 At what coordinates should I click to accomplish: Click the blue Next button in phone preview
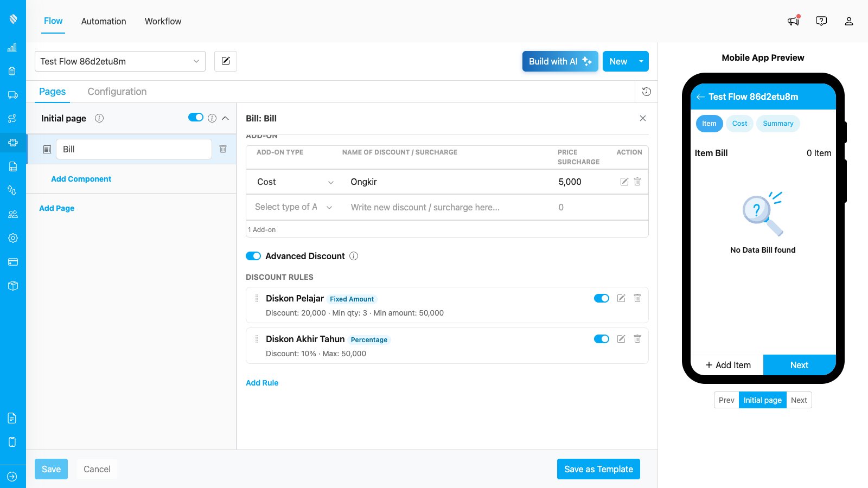(x=799, y=365)
